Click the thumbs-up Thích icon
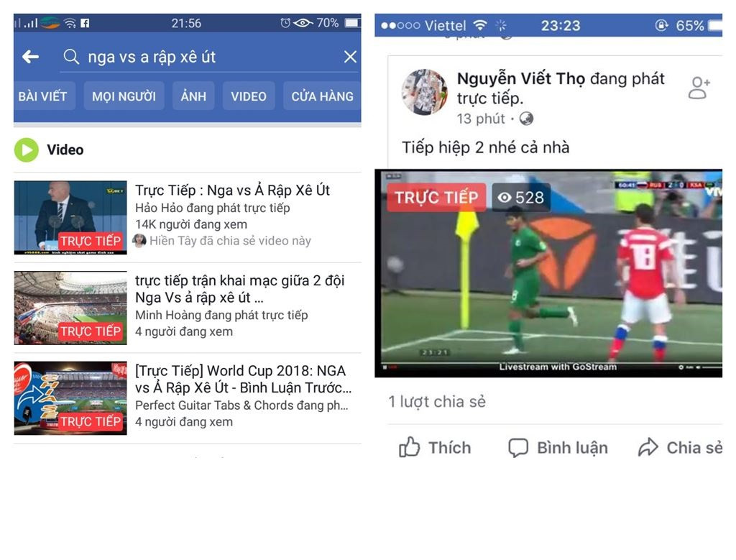The width and height of the screenshot is (736, 560). 409,447
